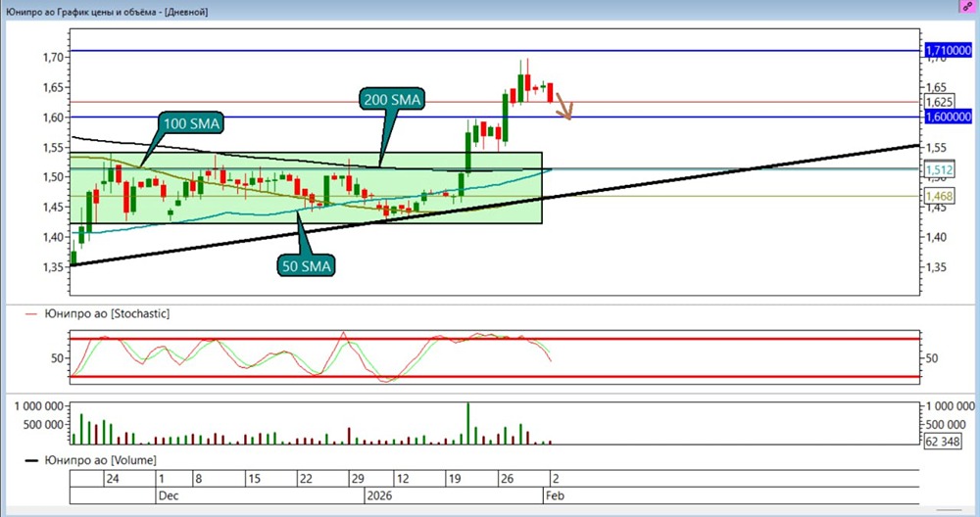Click '500 000' on right volume axis

(946, 424)
